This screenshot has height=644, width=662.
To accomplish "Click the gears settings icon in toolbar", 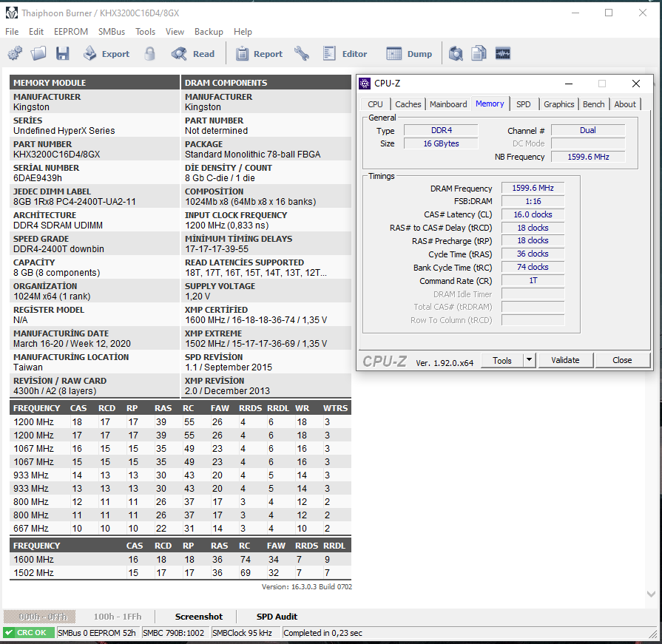I will [x=15, y=54].
